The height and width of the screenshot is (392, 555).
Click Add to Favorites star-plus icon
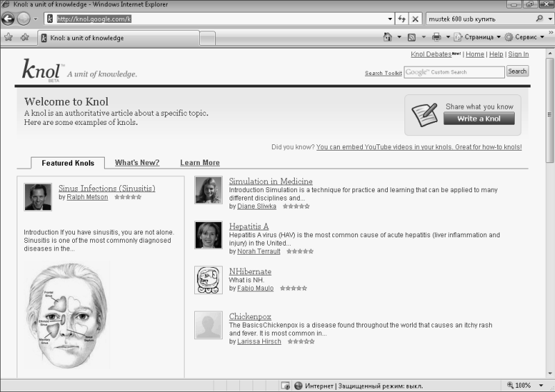[x=24, y=37]
